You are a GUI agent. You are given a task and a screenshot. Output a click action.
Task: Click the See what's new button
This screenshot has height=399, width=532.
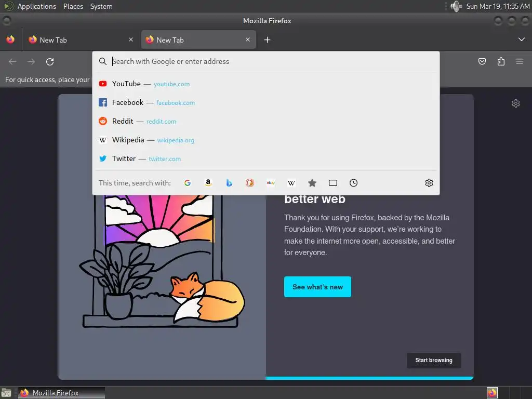317,287
